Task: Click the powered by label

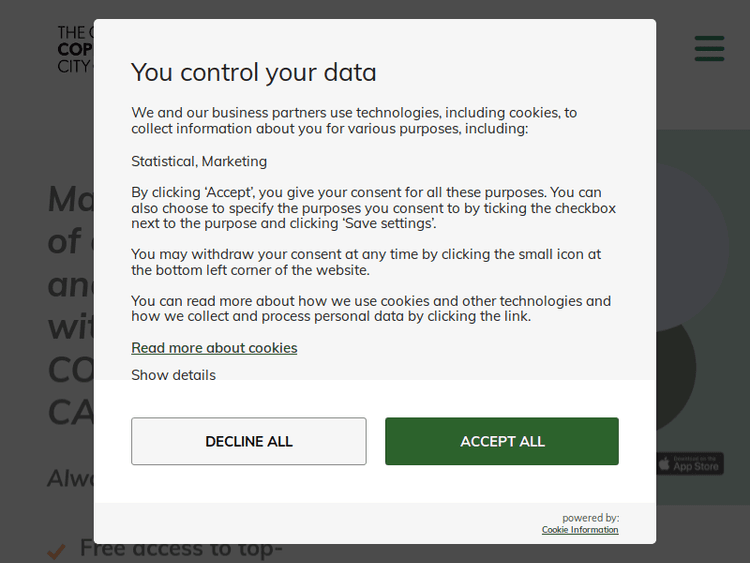Action: point(590,518)
